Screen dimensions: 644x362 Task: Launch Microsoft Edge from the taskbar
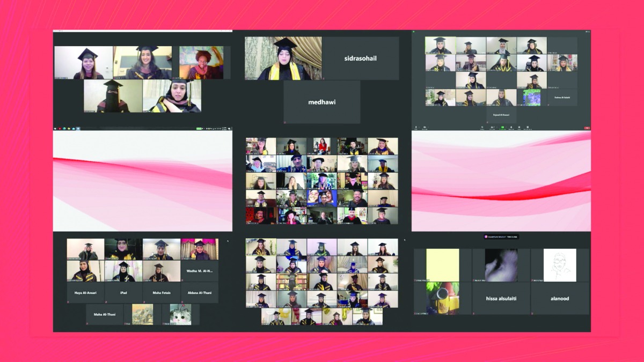[64, 129]
